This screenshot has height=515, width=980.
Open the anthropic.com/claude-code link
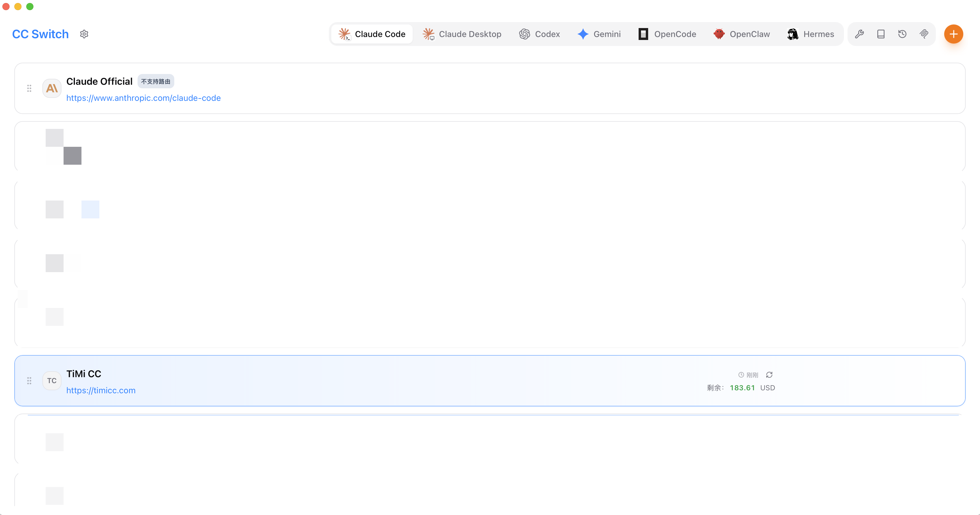(x=144, y=98)
